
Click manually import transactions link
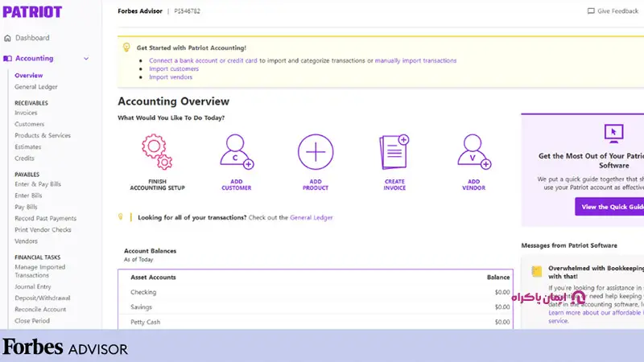click(x=415, y=60)
